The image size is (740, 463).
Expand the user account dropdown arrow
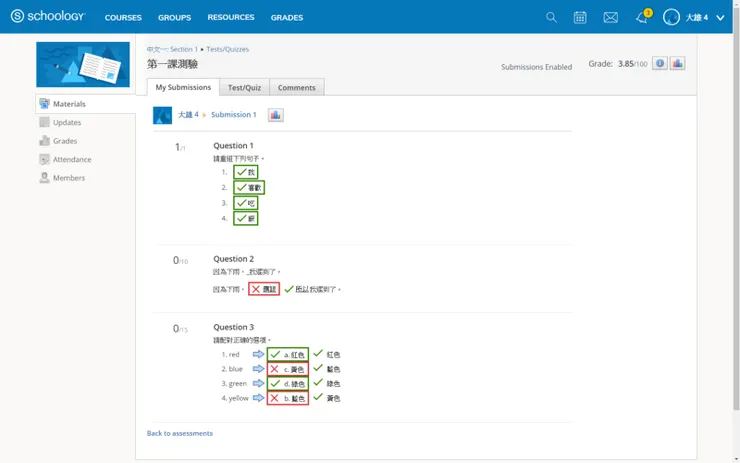tap(720, 18)
